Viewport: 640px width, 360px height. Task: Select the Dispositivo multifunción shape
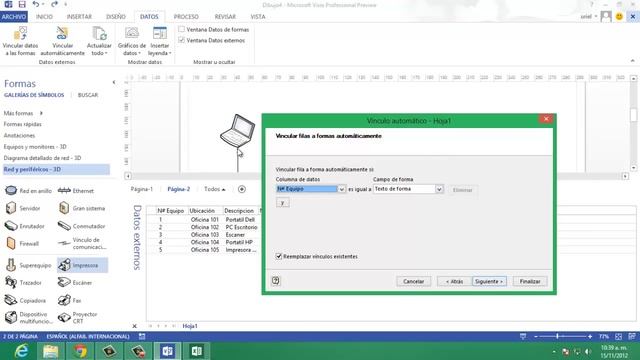[x=29, y=318]
